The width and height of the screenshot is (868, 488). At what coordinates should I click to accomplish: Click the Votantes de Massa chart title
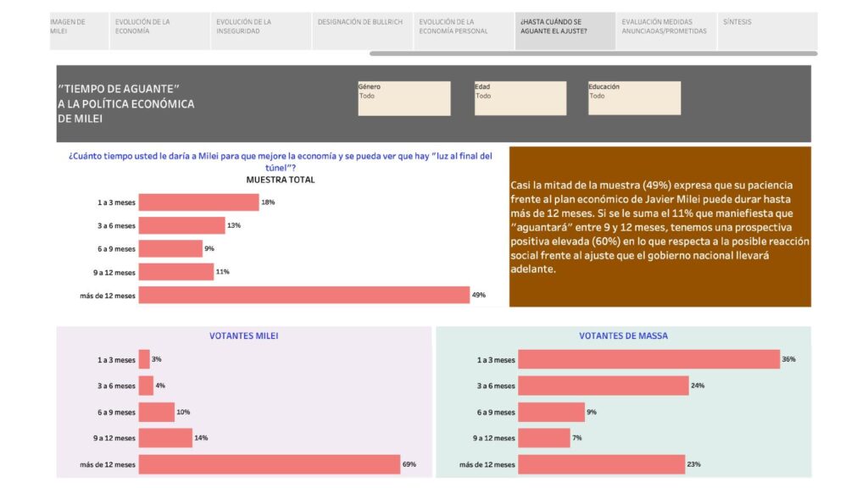(623, 335)
